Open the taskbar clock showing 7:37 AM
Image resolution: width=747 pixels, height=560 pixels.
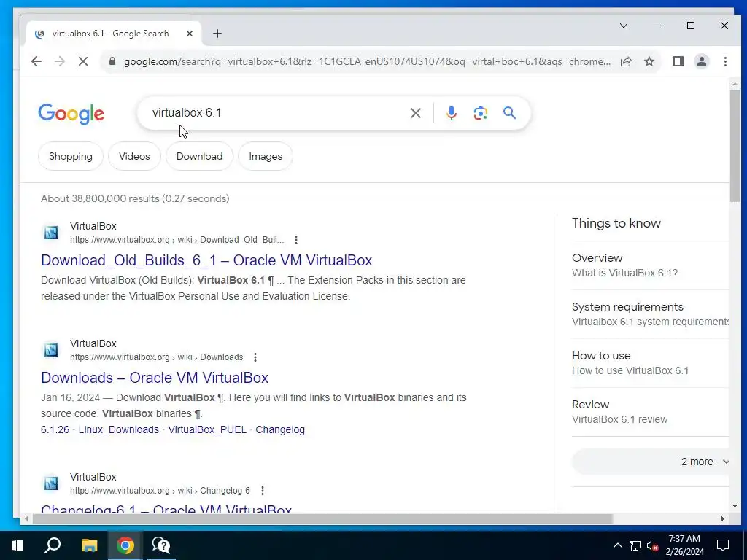click(x=684, y=545)
